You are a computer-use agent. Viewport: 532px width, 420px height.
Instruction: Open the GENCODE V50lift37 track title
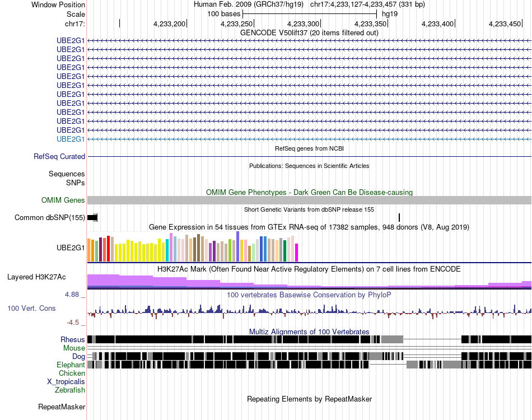click(x=309, y=32)
